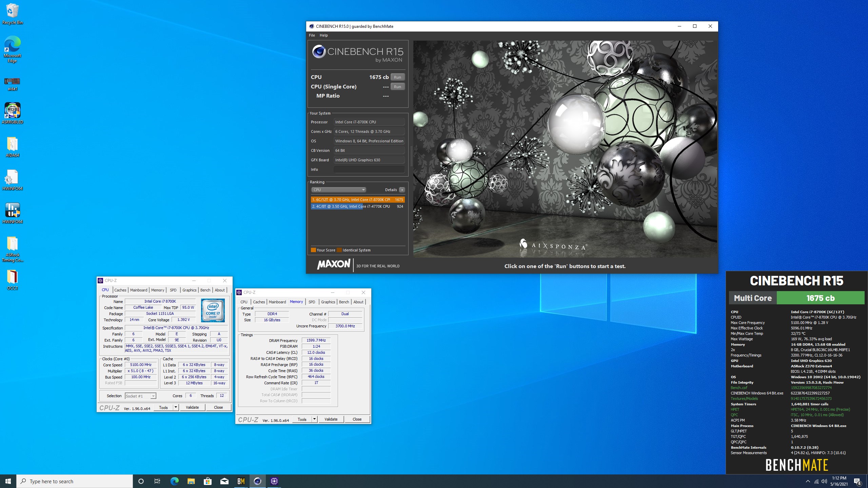Open the Ranking CPU dropdown
The width and height of the screenshot is (868, 488).
(x=338, y=190)
